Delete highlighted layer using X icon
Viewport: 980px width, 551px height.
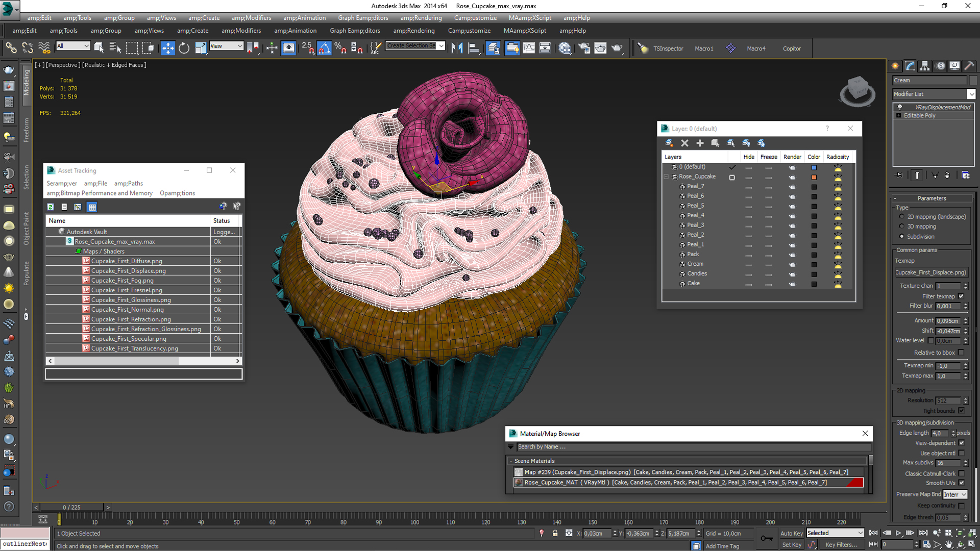pos(684,143)
